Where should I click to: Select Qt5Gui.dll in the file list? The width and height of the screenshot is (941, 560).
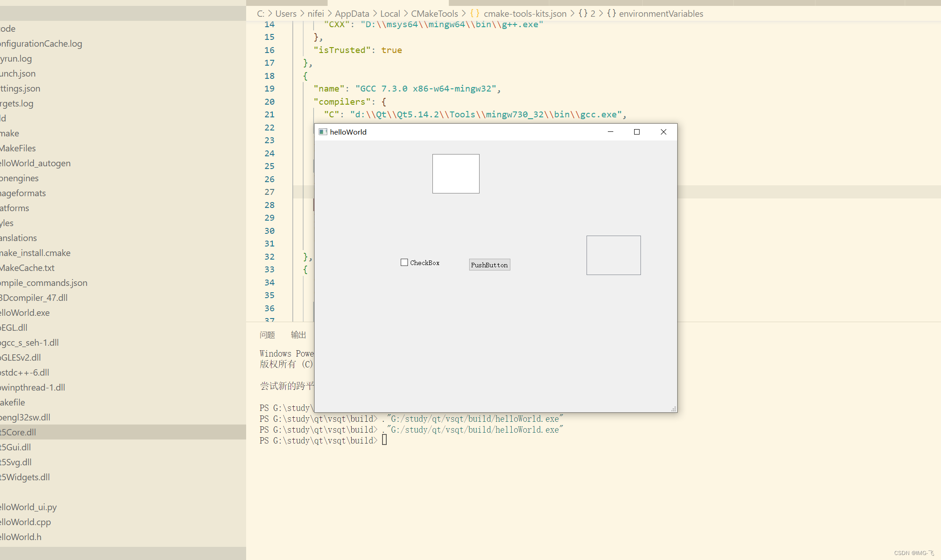point(123,447)
